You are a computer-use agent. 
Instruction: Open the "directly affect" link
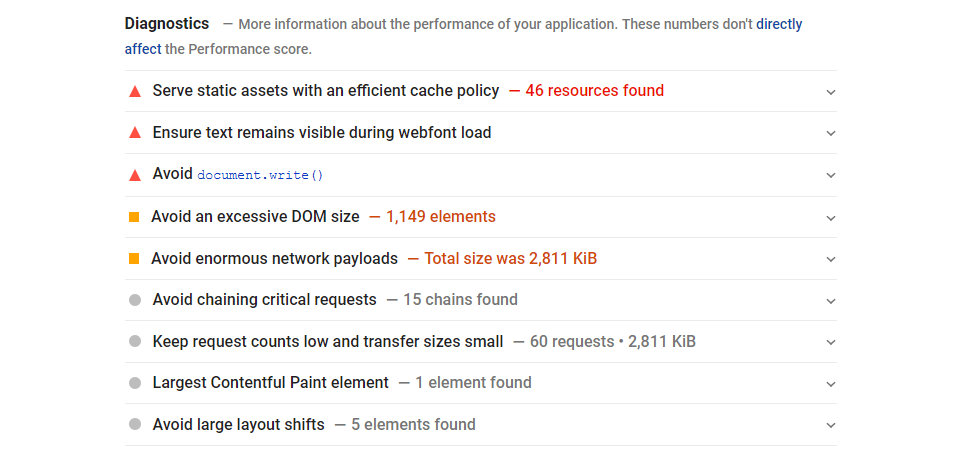pos(778,24)
